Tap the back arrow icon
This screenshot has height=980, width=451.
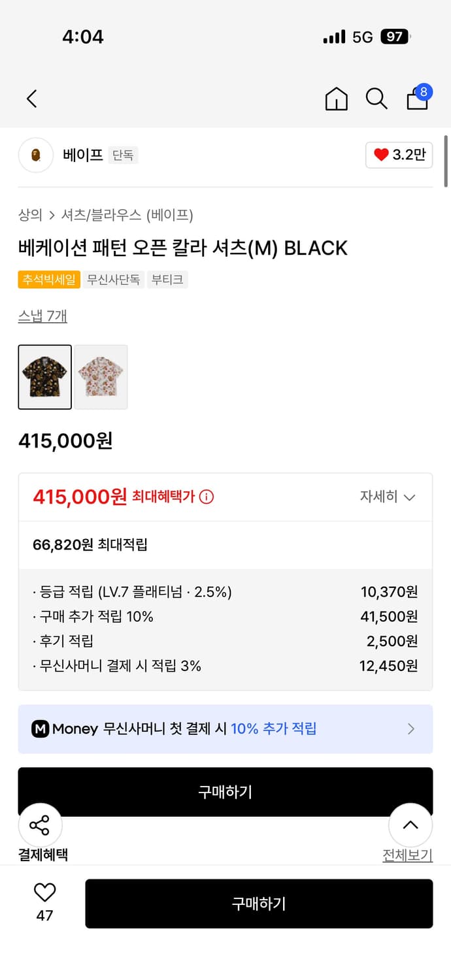pyautogui.click(x=32, y=99)
